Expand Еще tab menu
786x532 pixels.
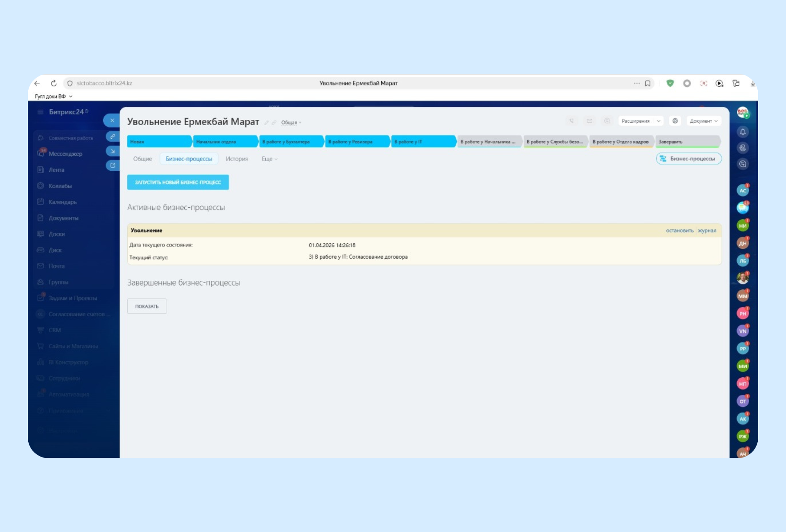[x=269, y=159]
